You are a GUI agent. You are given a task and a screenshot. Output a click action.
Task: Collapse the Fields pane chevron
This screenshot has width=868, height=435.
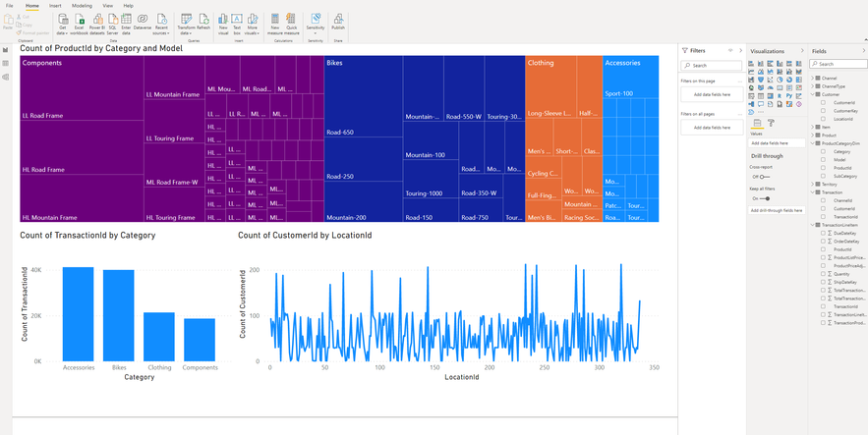point(864,51)
